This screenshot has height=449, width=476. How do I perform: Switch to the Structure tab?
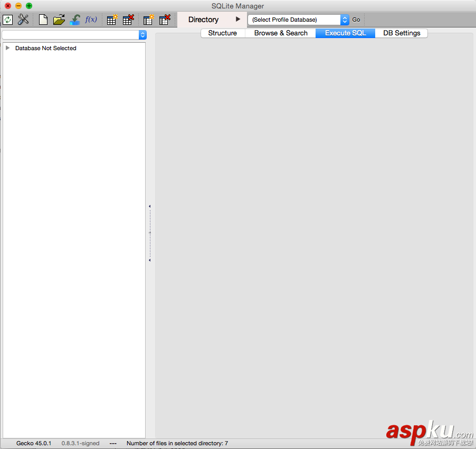click(x=222, y=33)
